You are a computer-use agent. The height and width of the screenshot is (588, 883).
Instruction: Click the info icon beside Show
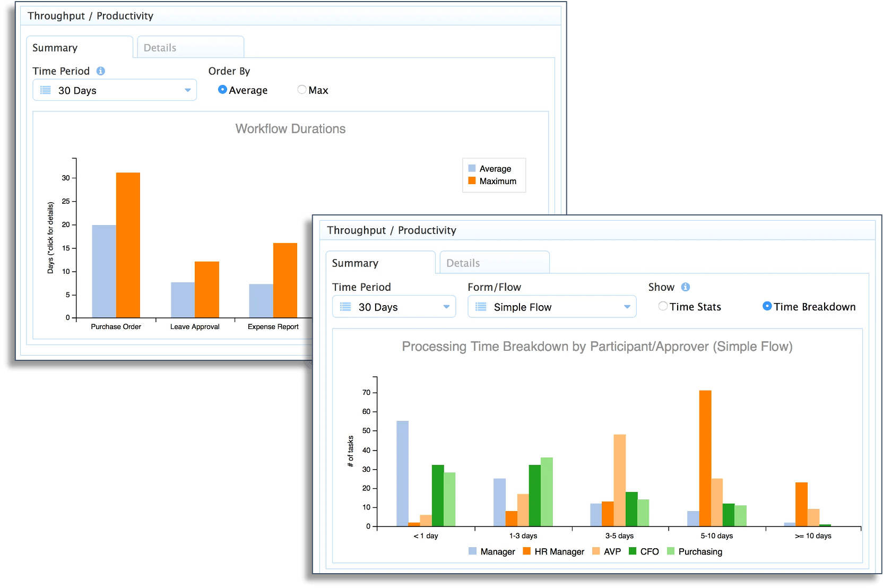point(686,287)
